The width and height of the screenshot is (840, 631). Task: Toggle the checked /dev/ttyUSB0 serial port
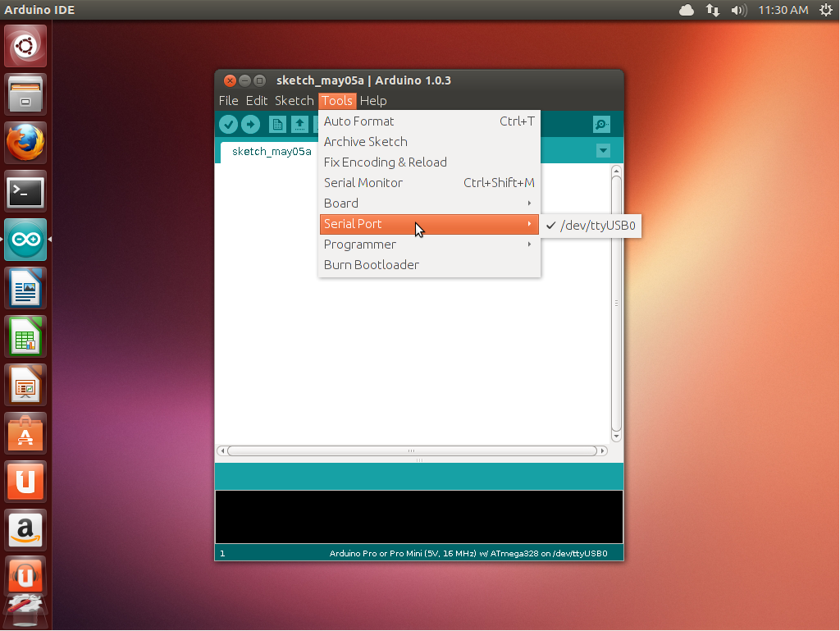click(x=591, y=226)
